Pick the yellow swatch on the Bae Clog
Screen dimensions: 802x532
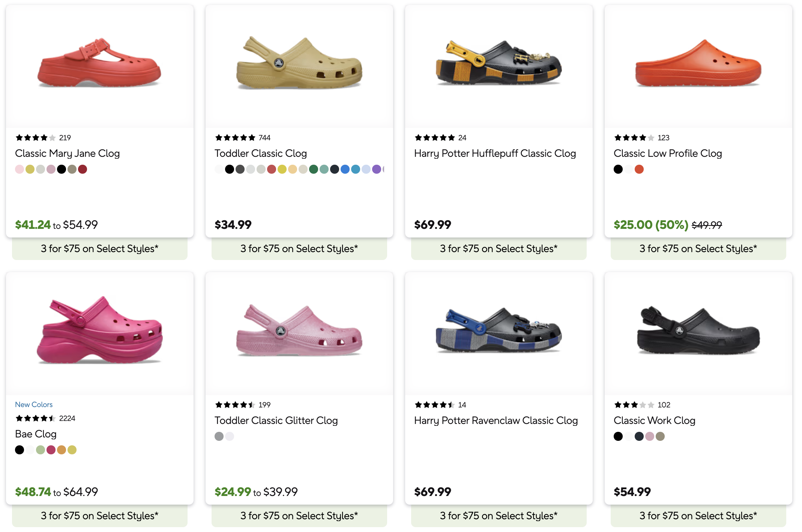tap(72, 450)
